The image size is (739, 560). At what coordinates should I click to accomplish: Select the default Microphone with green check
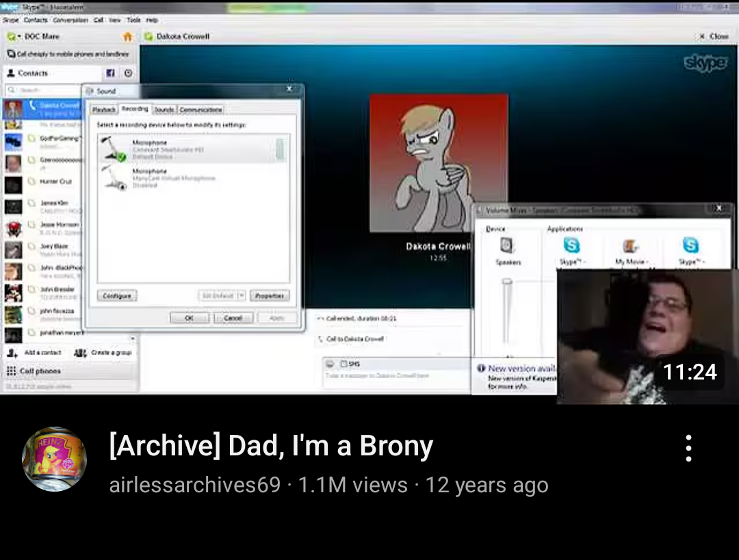[x=193, y=149]
